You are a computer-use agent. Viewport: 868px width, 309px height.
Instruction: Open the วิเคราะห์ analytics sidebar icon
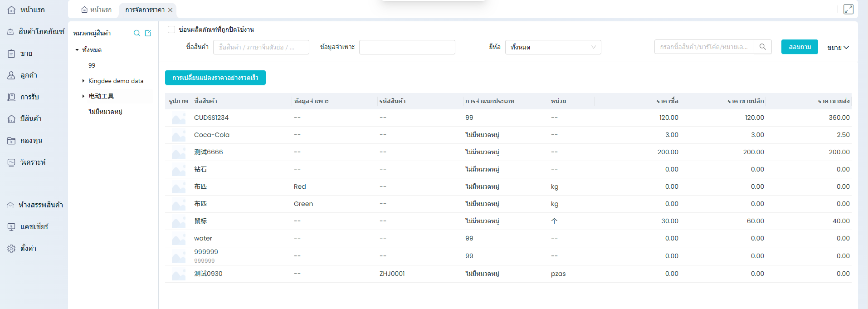pyautogui.click(x=11, y=162)
